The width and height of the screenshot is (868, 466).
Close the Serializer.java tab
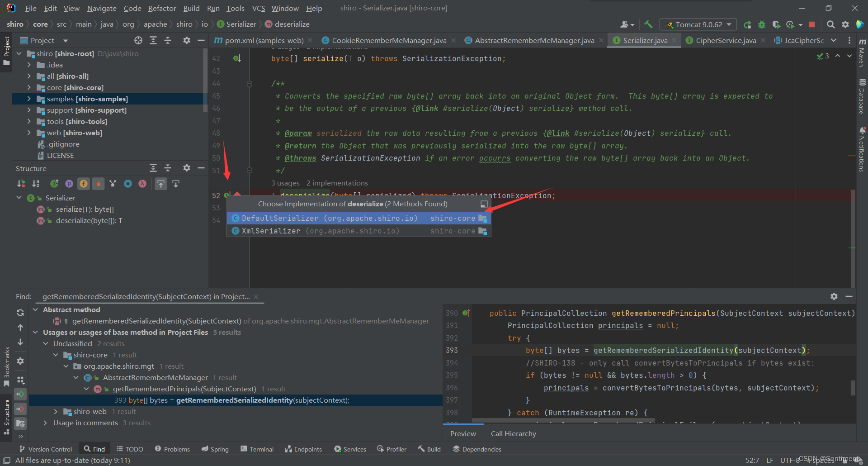point(674,40)
